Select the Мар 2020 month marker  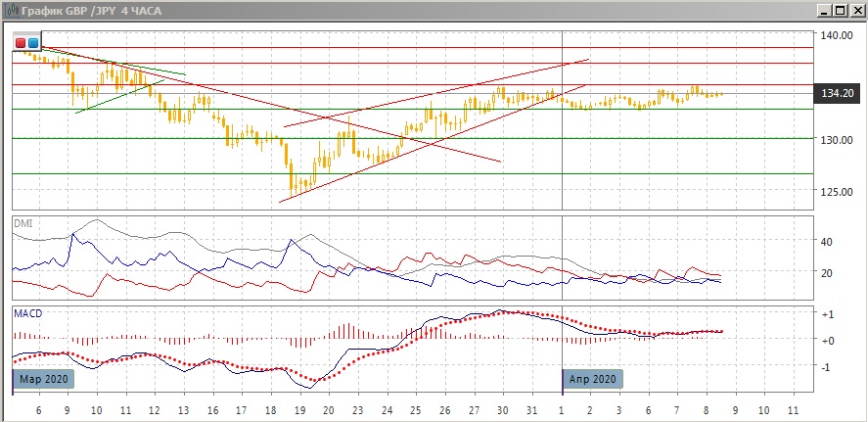pyautogui.click(x=42, y=379)
